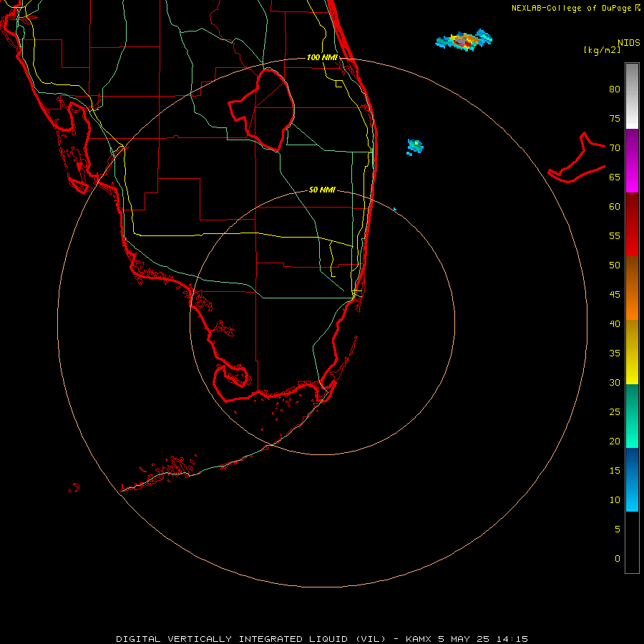The width and height of the screenshot is (644, 644).
Task: Click the large multicolor storm cell beyond 100 NMI ring
Action: (x=464, y=40)
